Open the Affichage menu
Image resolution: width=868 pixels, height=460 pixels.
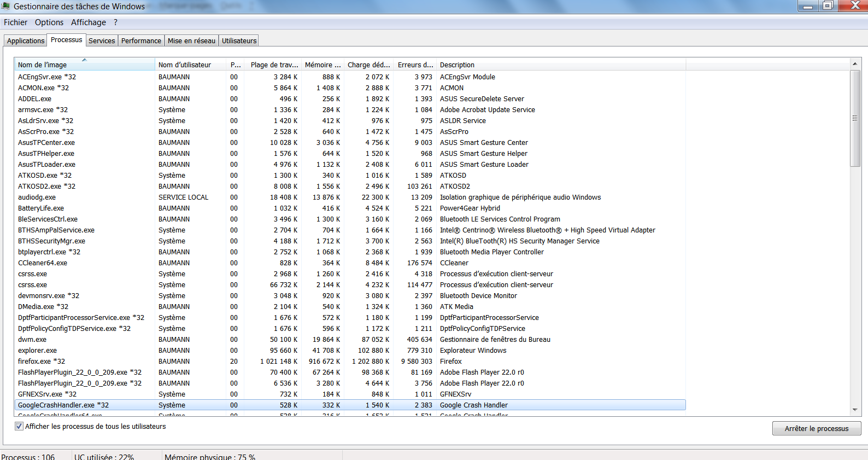click(88, 22)
